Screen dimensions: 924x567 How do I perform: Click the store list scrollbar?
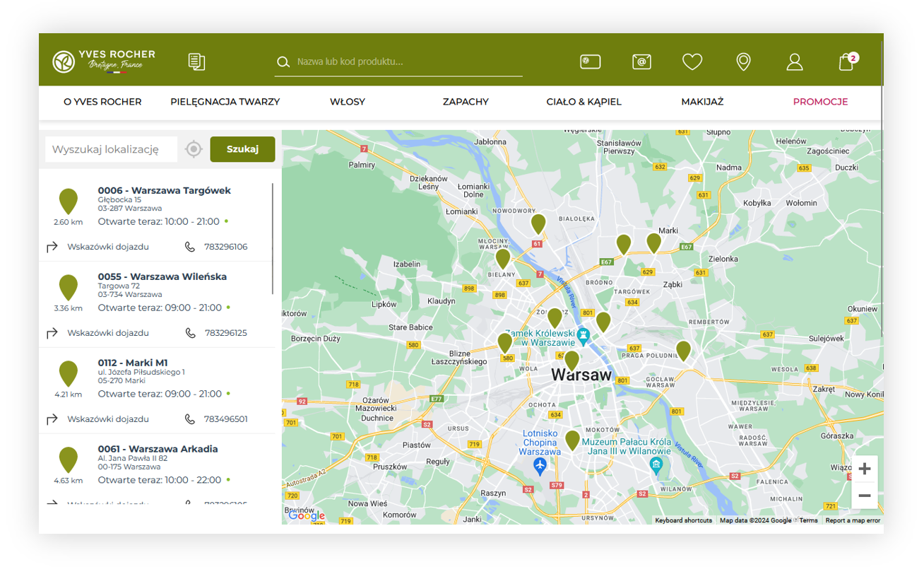point(273,239)
